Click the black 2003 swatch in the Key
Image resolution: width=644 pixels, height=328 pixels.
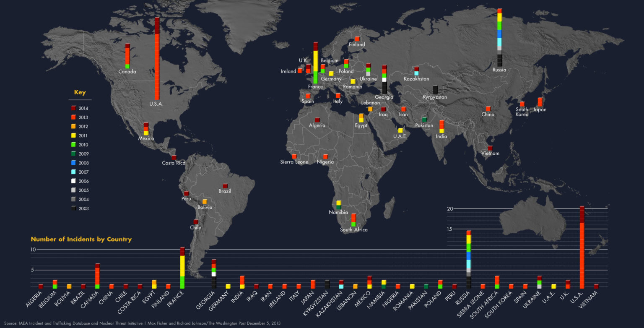(x=74, y=208)
